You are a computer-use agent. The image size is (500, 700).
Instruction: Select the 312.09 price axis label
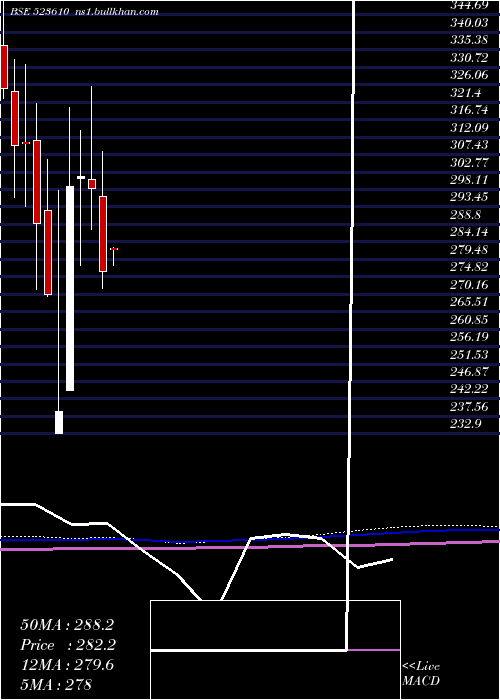click(x=469, y=128)
